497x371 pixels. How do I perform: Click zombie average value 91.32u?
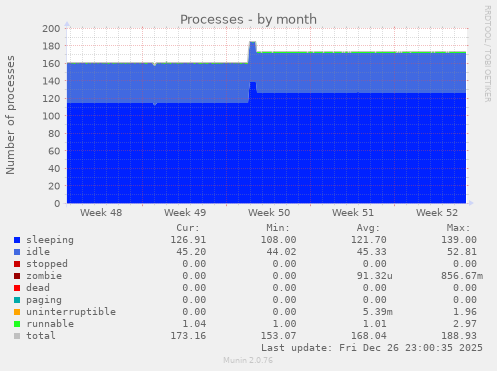375,276
